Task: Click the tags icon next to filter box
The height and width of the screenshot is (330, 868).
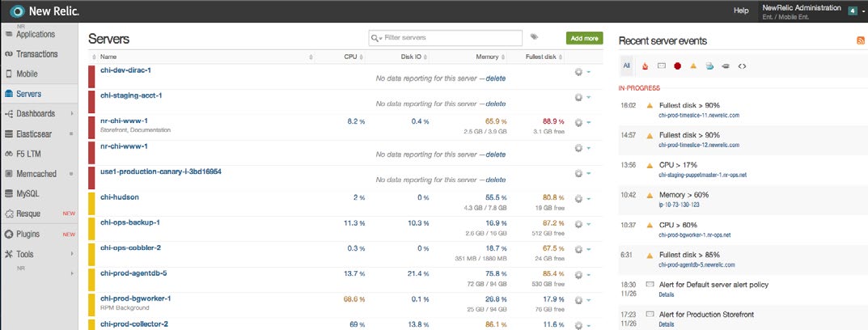Action: click(x=534, y=37)
